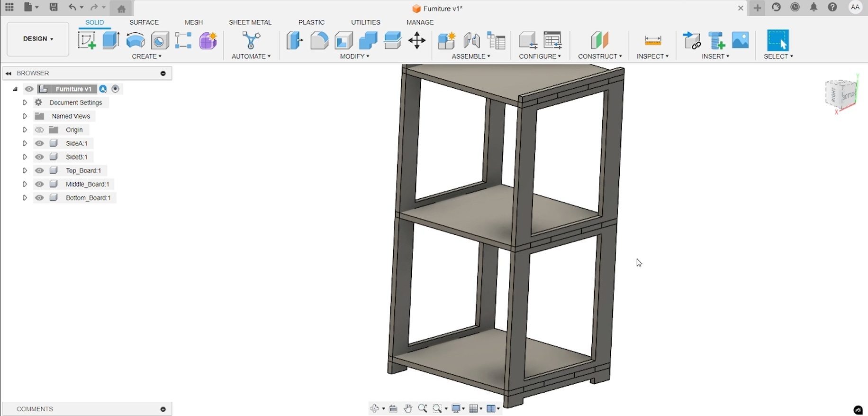Hide the Top_Board:1 component
The height and width of the screenshot is (416, 868).
(x=39, y=171)
